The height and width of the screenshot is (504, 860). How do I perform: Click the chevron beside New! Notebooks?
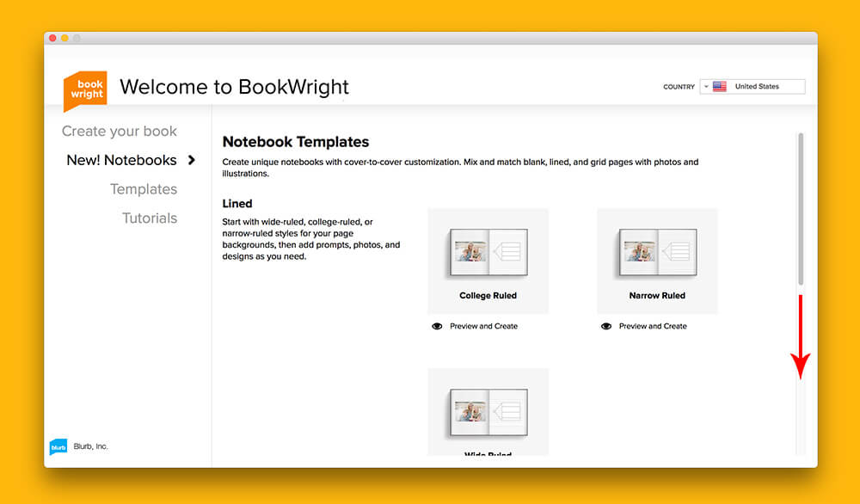coord(192,160)
